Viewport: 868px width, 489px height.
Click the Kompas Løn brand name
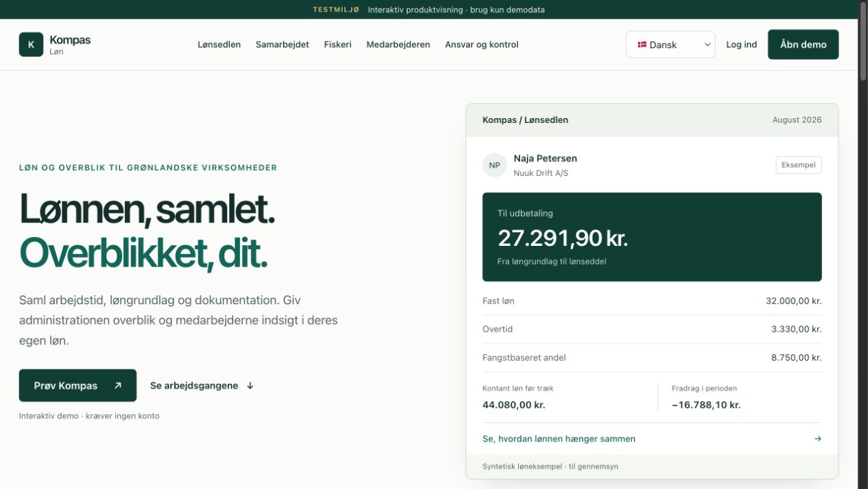[70, 45]
